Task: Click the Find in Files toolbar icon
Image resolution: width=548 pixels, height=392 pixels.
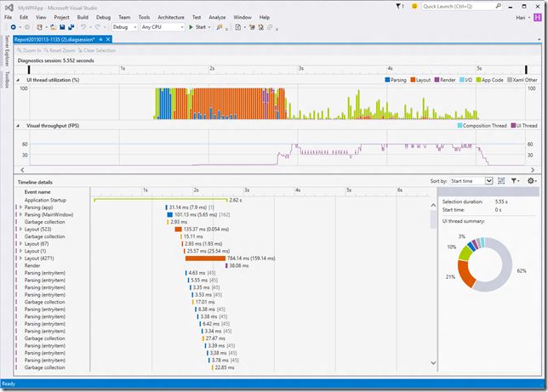Action: pyautogui.click(x=220, y=27)
